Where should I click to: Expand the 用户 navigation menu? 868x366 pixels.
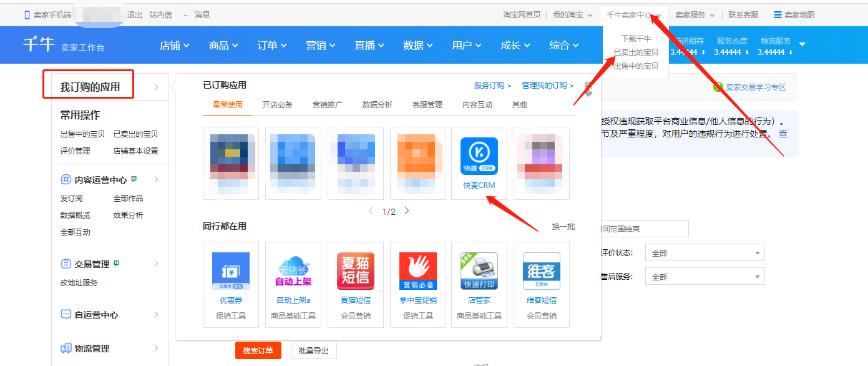pos(467,45)
